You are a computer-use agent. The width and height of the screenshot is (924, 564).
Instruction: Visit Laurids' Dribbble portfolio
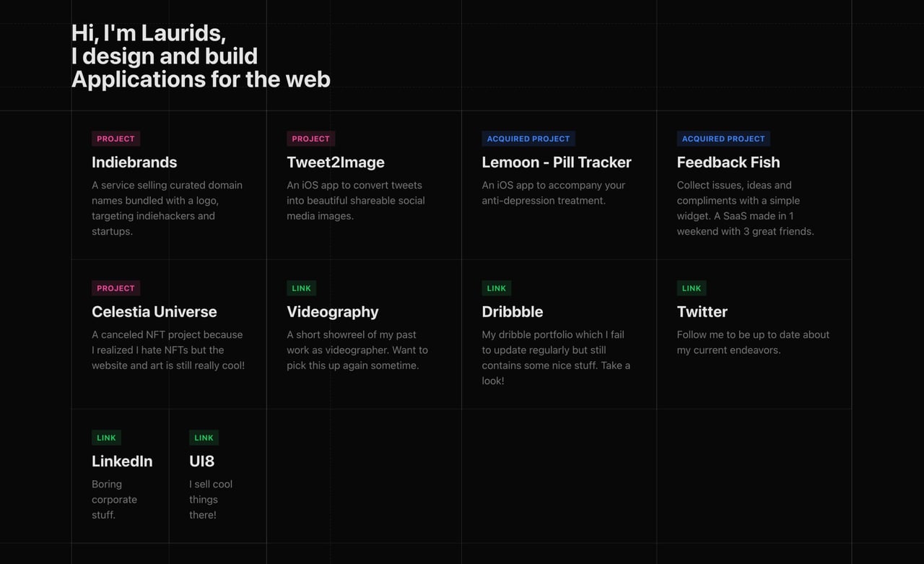pos(513,311)
